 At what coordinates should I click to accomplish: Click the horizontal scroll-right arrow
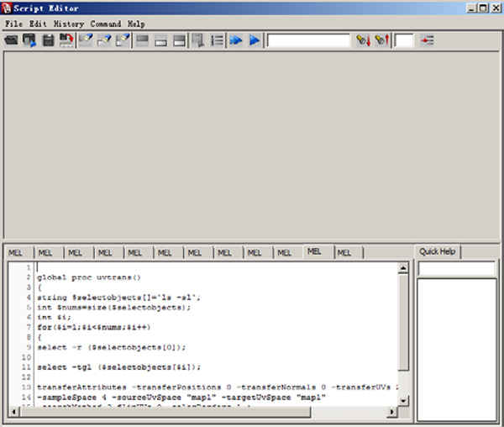[x=391, y=412]
